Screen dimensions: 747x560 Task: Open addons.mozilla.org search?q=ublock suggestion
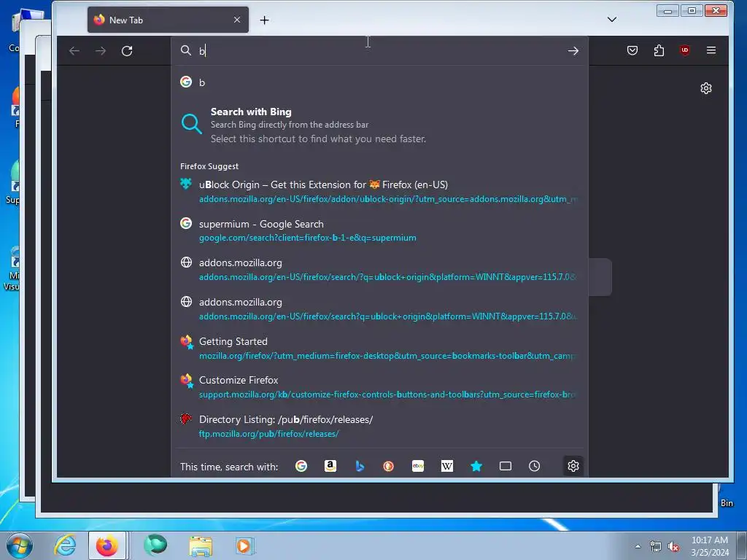[379, 309]
